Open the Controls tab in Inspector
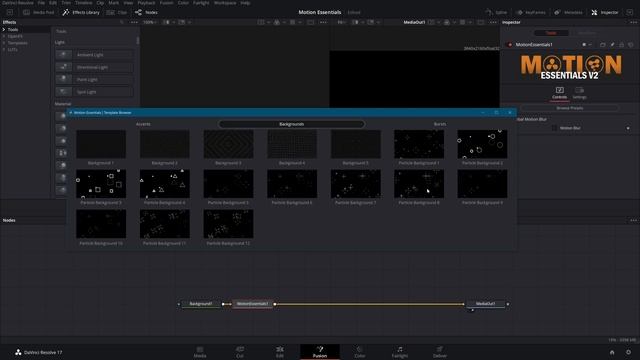Image resolution: width=640 pixels, height=360 pixels. (559, 93)
